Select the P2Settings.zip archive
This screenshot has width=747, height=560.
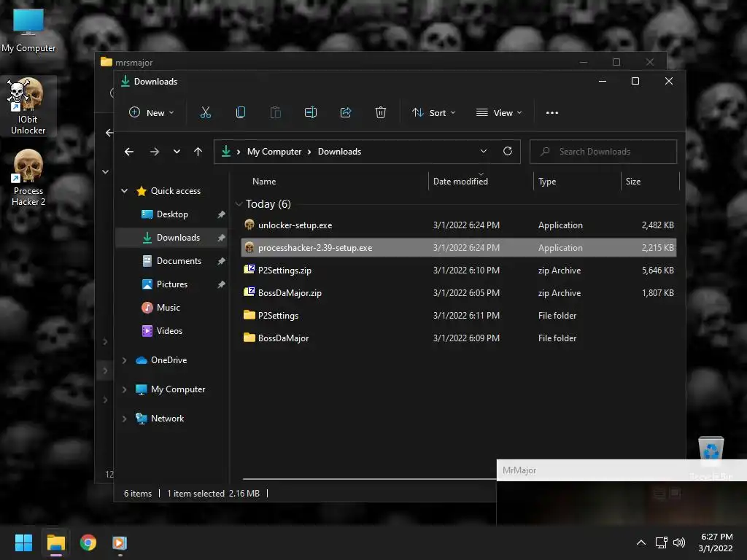click(x=458, y=270)
